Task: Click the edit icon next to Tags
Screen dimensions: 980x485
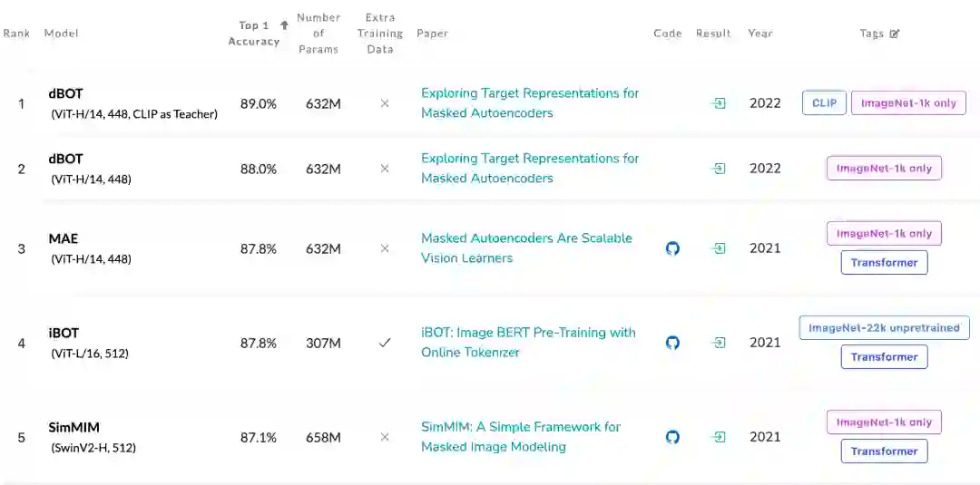Action: tap(895, 34)
